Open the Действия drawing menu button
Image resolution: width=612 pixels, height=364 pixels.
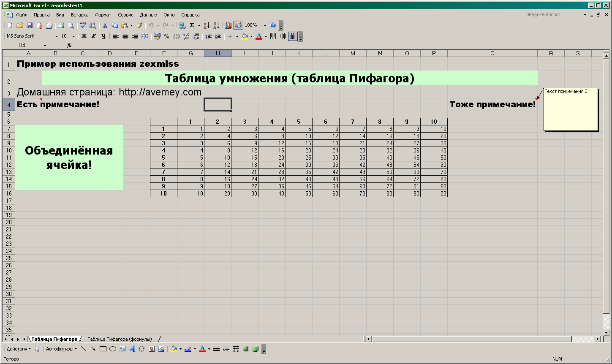pos(19,349)
